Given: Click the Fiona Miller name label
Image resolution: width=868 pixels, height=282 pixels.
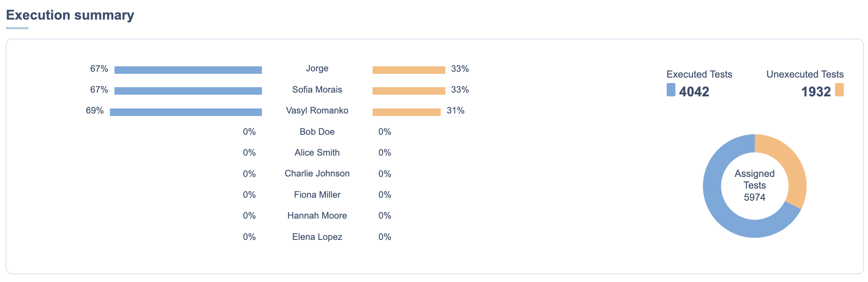Looking at the screenshot, I should (x=317, y=195).
